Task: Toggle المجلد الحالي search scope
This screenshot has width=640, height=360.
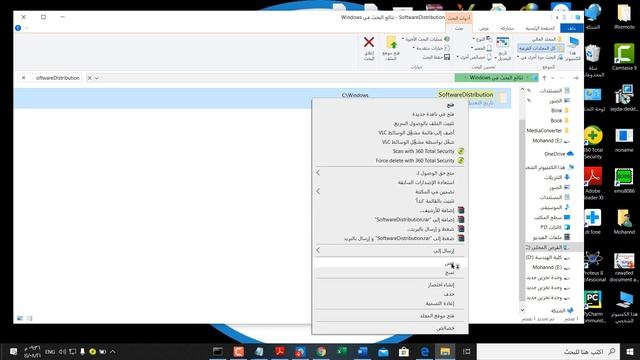Action: (x=547, y=39)
